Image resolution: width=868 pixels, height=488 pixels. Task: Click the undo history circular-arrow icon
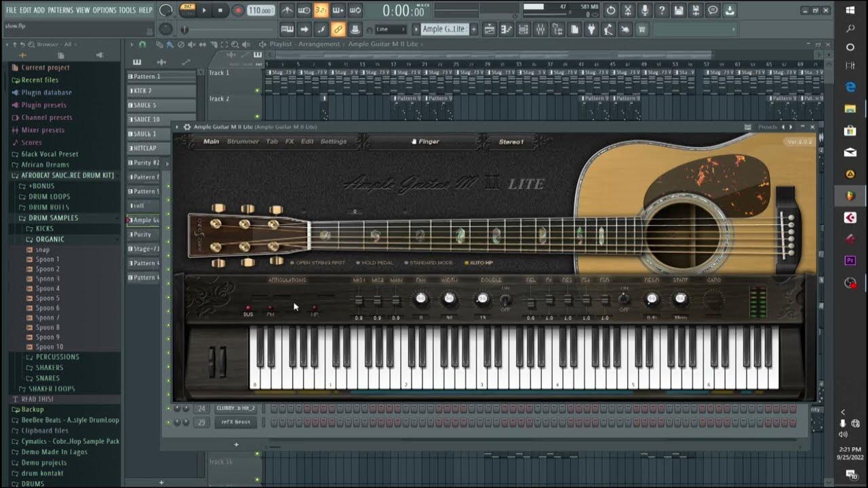pyautogui.click(x=611, y=10)
